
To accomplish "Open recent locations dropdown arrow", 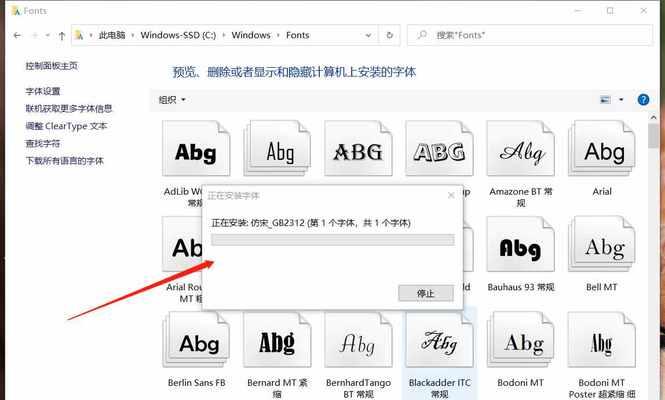I will point(48,36).
